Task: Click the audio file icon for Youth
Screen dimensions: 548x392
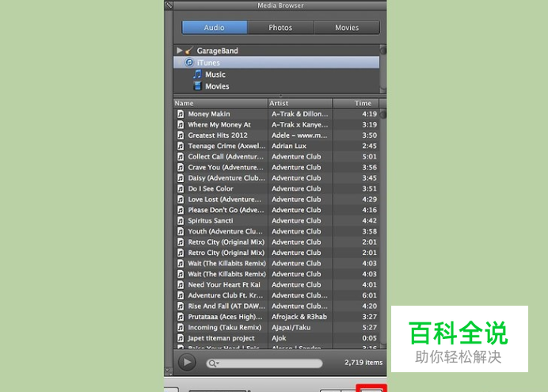Action: click(x=181, y=231)
